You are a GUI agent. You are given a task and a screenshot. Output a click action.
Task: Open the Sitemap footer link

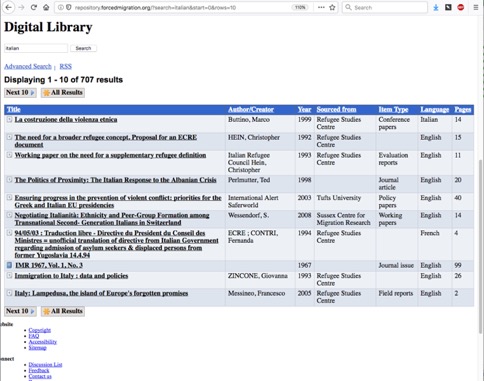click(x=37, y=348)
